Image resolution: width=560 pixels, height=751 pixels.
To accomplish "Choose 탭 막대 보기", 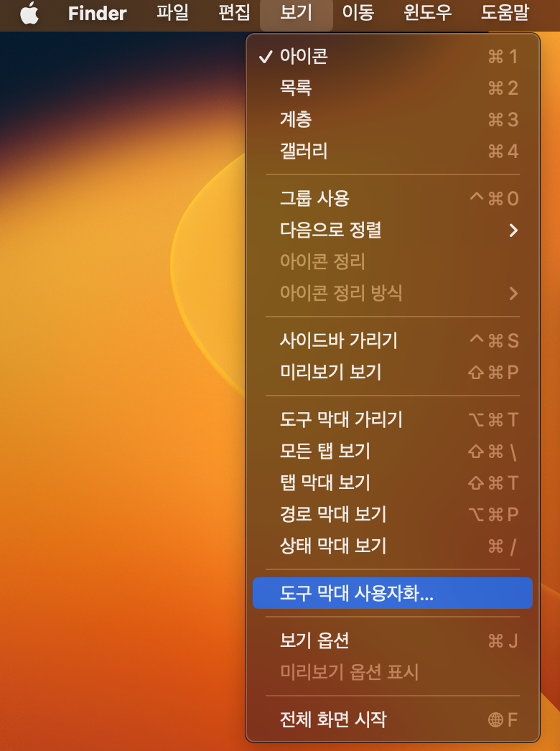I will pyautogui.click(x=392, y=482).
